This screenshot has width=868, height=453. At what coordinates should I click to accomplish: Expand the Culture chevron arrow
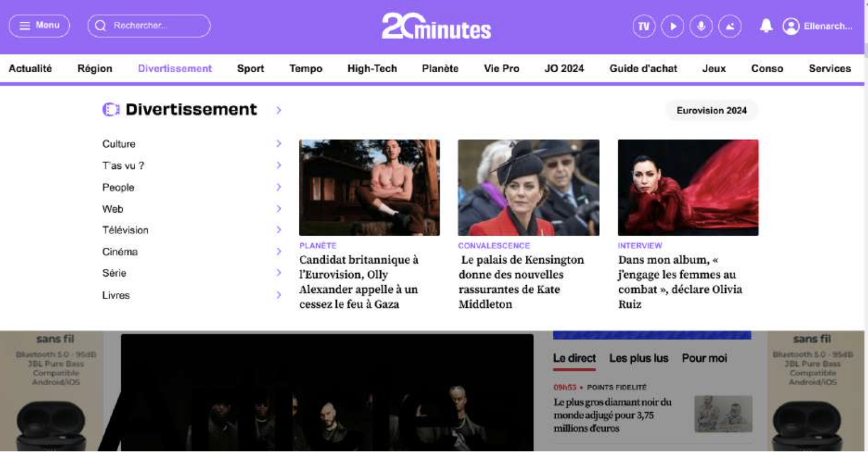(x=279, y=143)
